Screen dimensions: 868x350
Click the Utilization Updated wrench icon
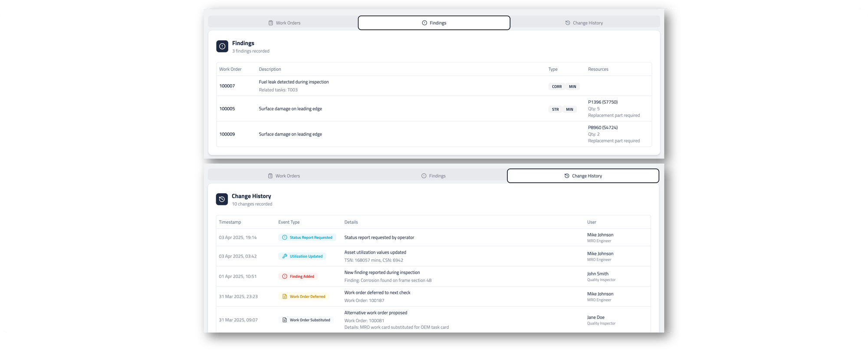[285, 256]
